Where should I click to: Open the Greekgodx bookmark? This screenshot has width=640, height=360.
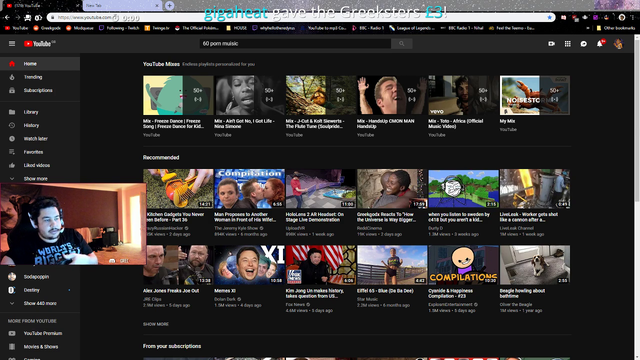pos(47,28)
